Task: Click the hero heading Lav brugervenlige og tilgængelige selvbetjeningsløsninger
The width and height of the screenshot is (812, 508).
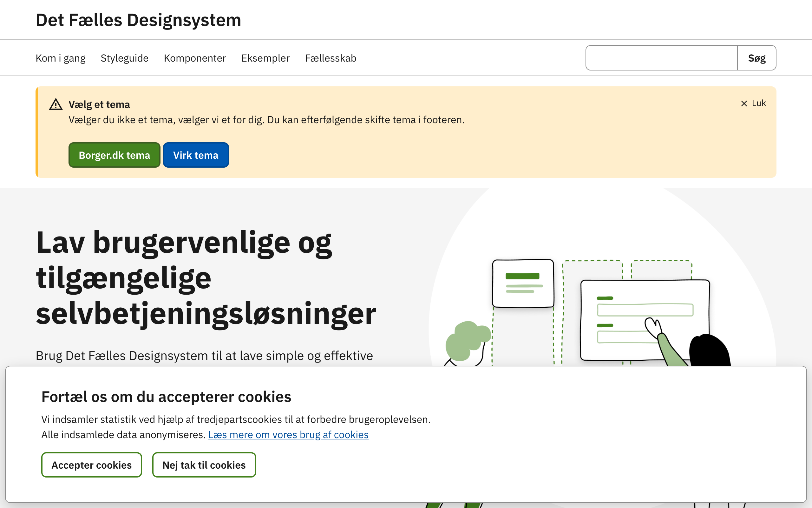Action: tap(206, 277)
